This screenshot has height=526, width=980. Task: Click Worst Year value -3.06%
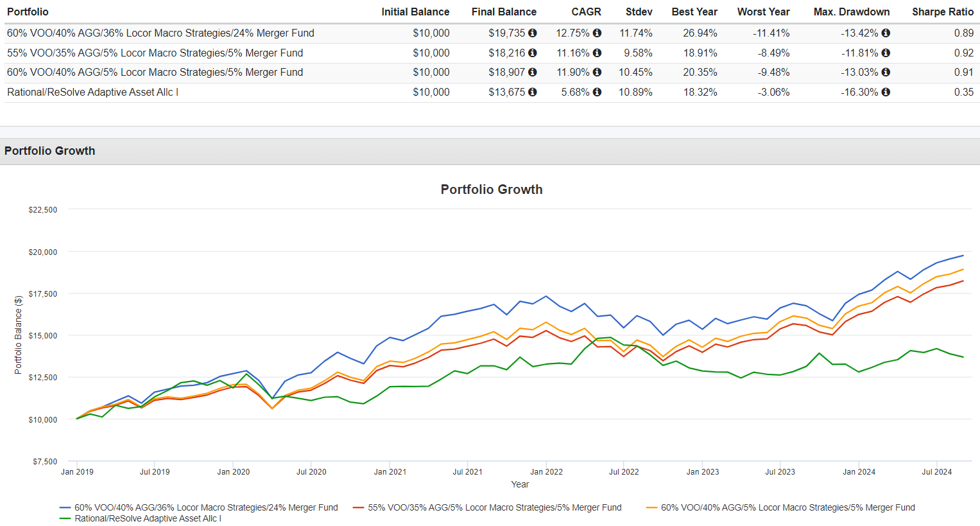tap(773, 92)
